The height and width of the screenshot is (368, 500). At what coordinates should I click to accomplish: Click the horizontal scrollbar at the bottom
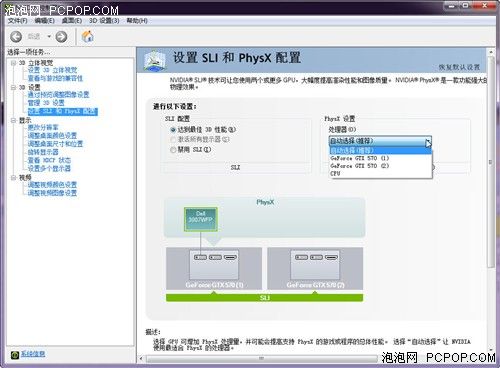(x=262, y=358)
